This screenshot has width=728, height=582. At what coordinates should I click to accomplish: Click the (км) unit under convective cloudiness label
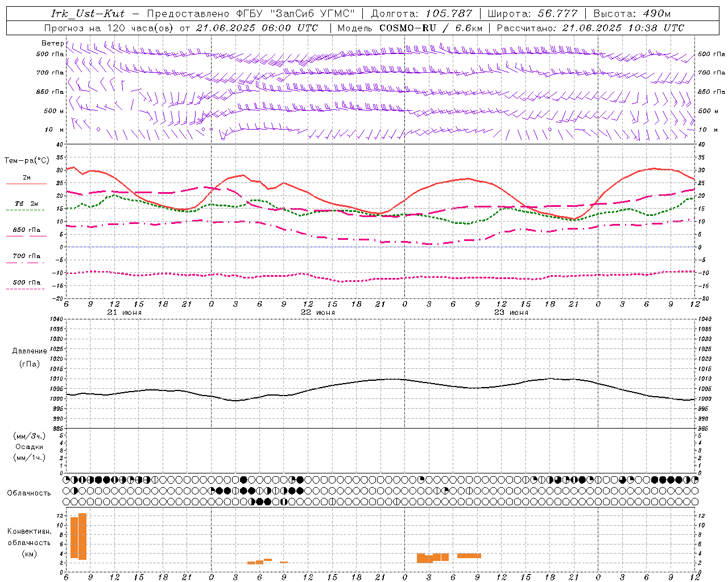[30, 554]
